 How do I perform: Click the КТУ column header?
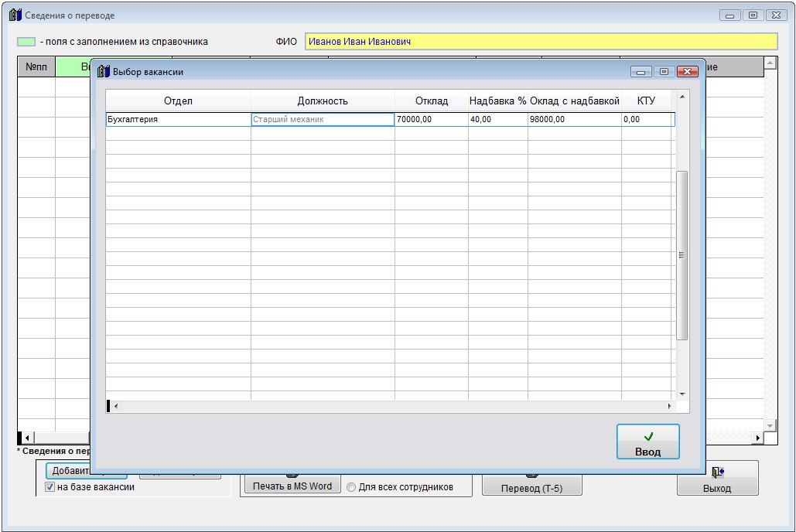click(646, 101)
